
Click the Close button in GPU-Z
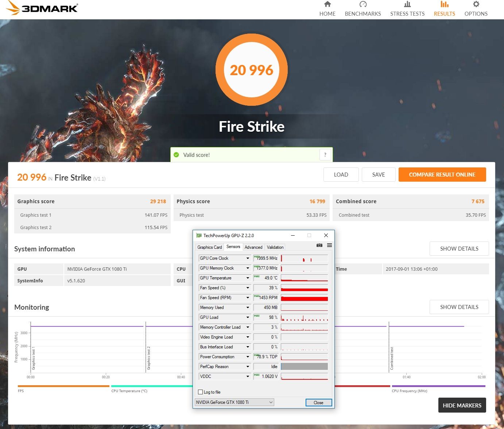(x=318, y=402)
